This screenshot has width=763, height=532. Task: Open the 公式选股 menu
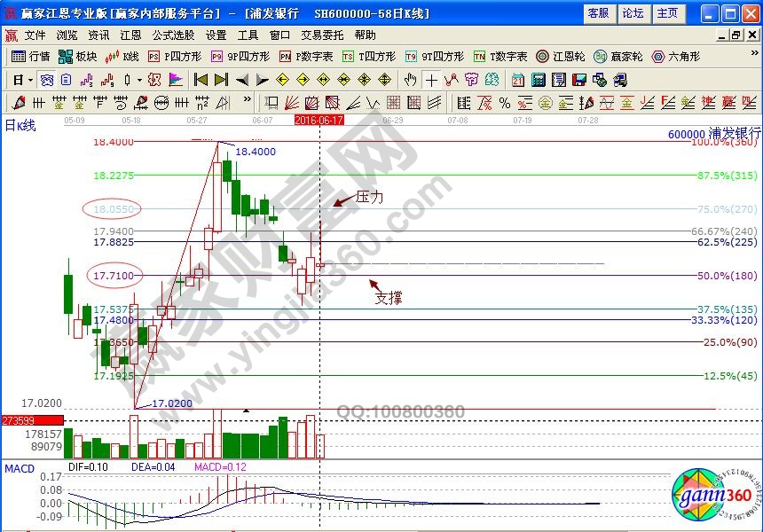click(x=173, y=35)
